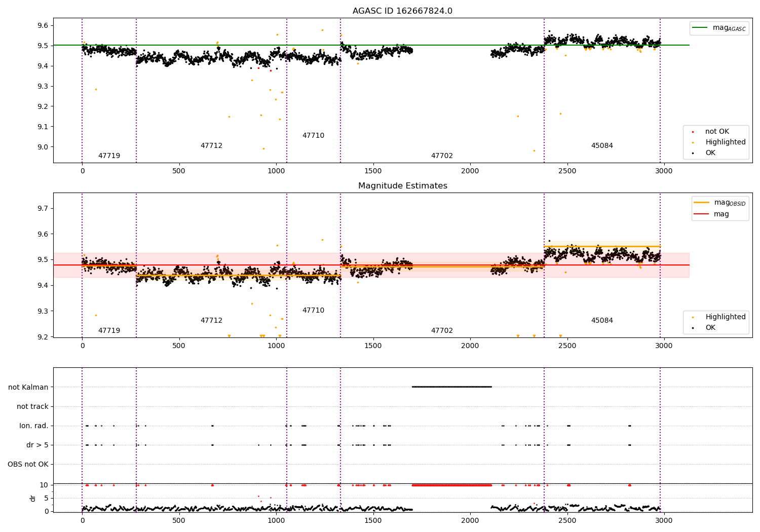This screenshot has width=760, height=532.
Task: Click the 45084 label in the top plot
Action: pos(602,146)
